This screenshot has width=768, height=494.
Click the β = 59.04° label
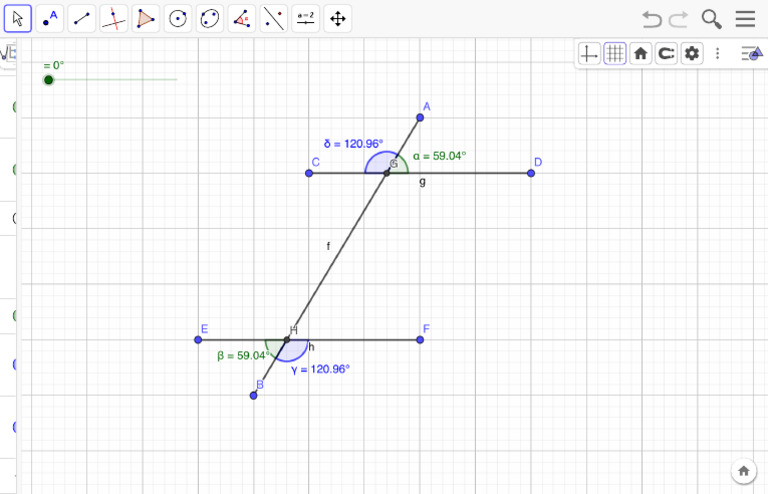coord(243,355)
